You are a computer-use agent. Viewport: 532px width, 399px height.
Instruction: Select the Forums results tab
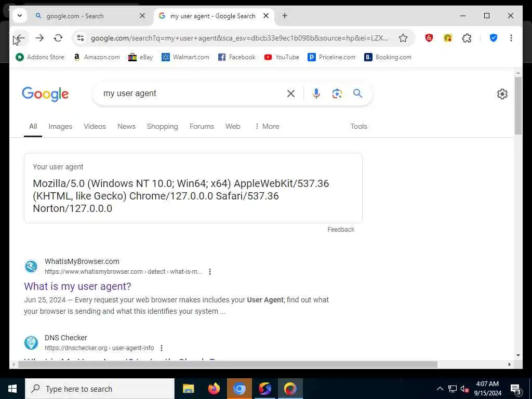[x=202, y=126]
